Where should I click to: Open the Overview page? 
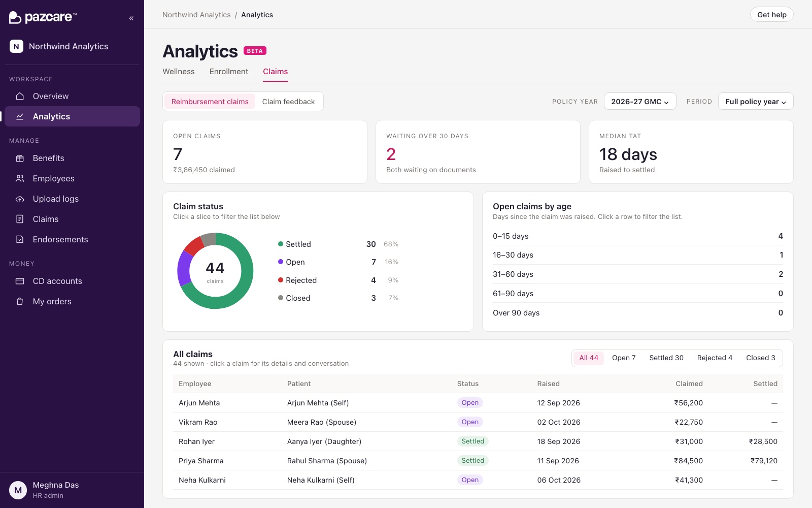72,96
